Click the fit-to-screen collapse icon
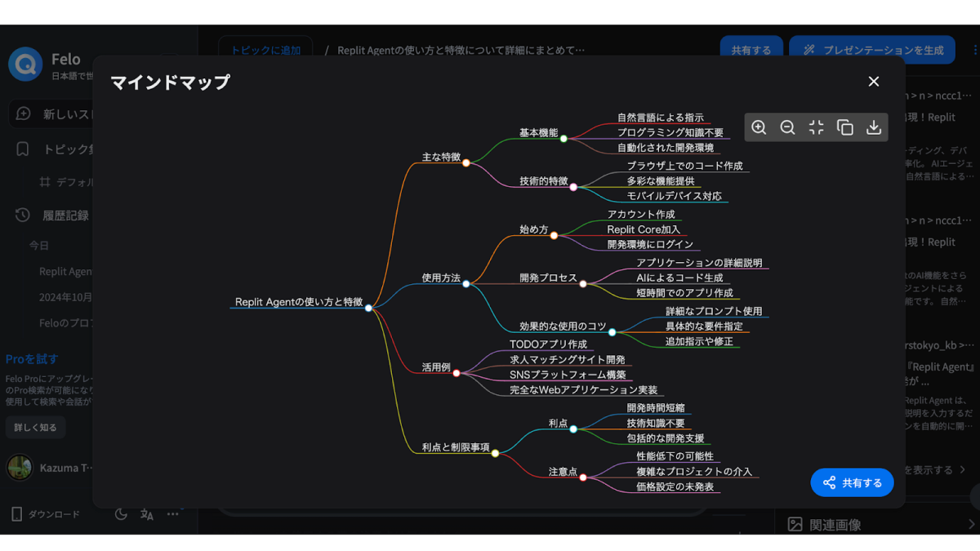Screen dimensions: 980x551 pos(816,127)
